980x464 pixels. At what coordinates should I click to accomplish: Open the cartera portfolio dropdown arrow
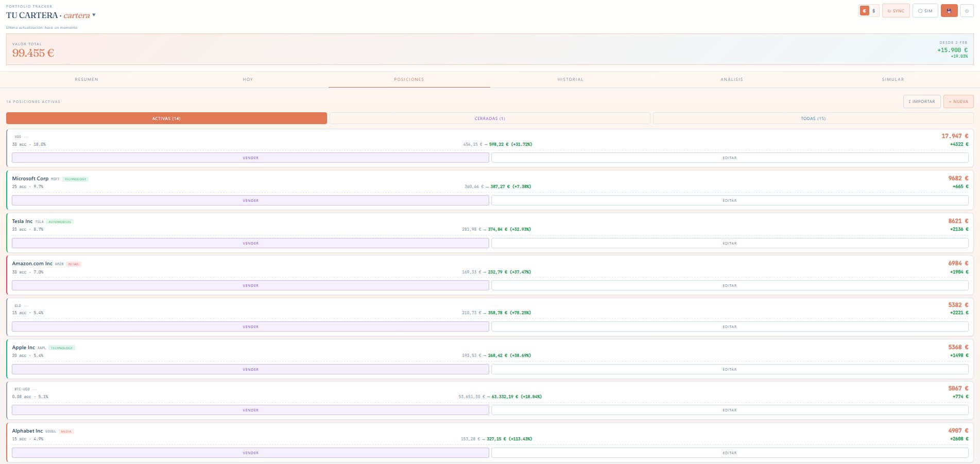(x=94, y=15)
